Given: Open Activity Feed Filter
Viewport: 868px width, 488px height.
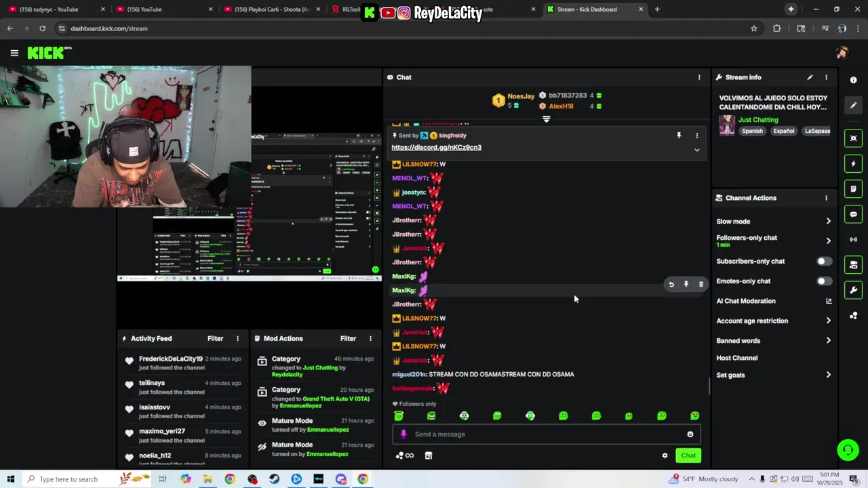Looking at the screenshot, I should (215, 338).
